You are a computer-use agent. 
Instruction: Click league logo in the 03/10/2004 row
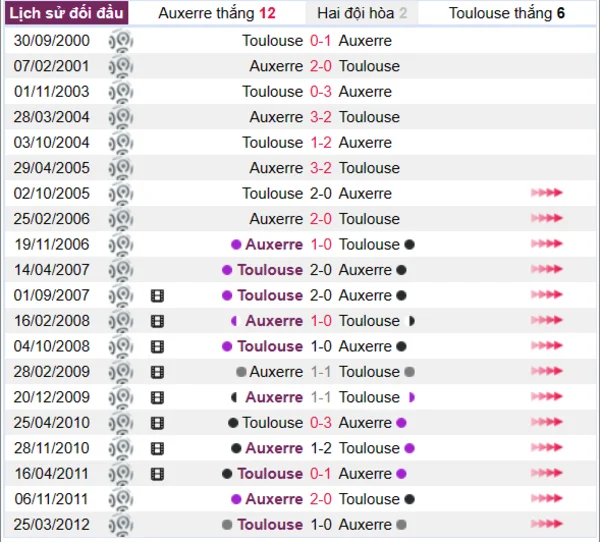[x=121, y=143]
